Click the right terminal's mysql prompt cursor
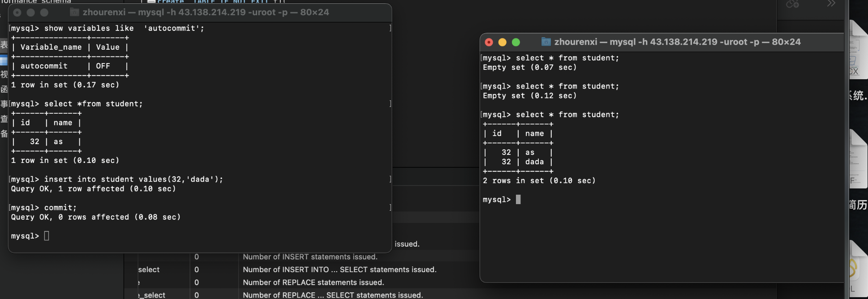868x299 pixels. (x=518, y=200)
